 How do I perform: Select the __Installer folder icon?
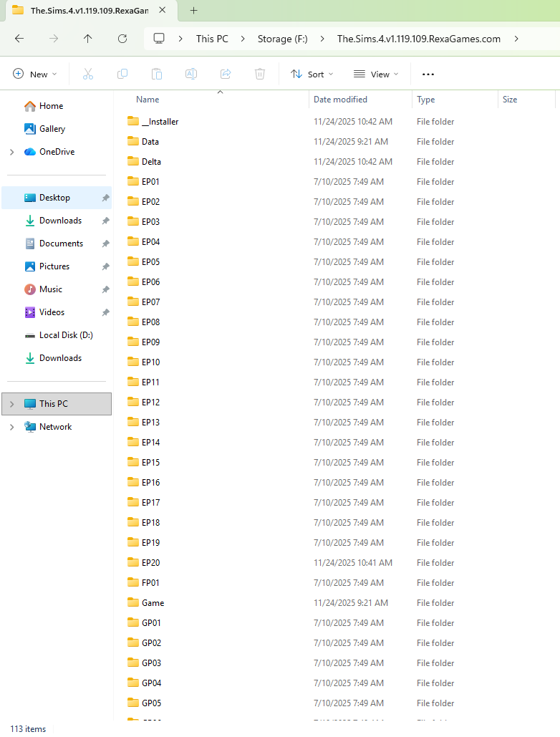tap(133, 121)
